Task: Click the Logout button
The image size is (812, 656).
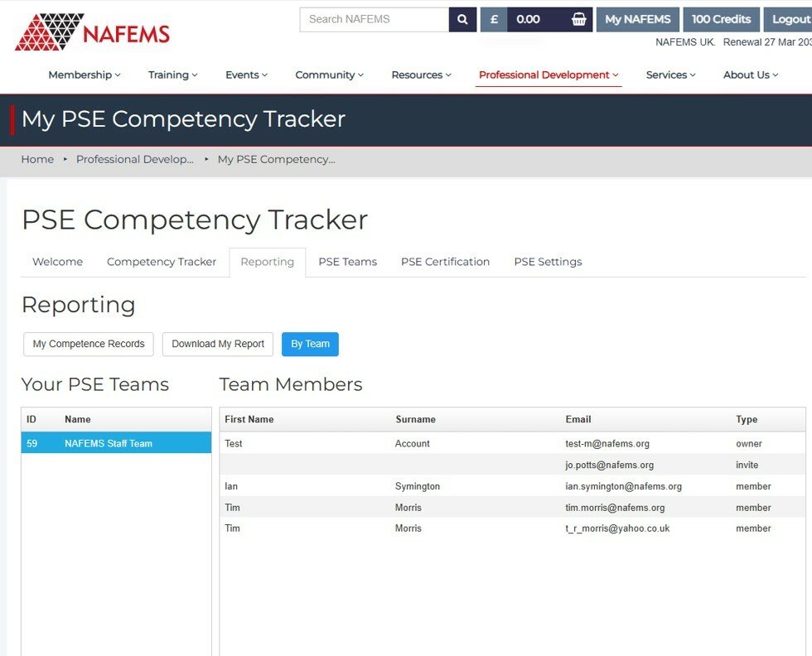Action: tap(788, 20)
